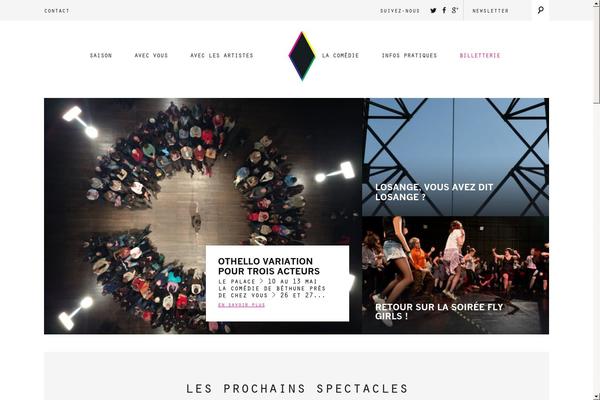Viewport: 600px width, 400px height.
Task: Open the Twitter icon link
Action: pos(433,10)
